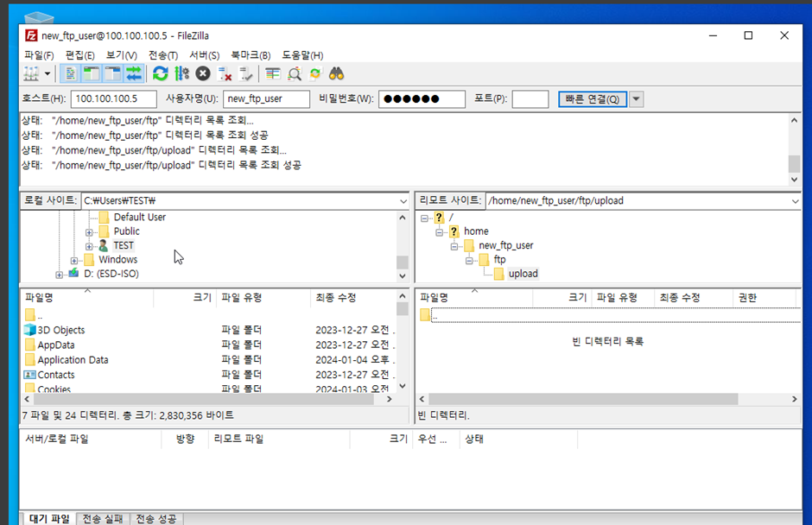812x525 pixels.
Task: Select the 3D Objects folder row
Action: coord(209,330)
